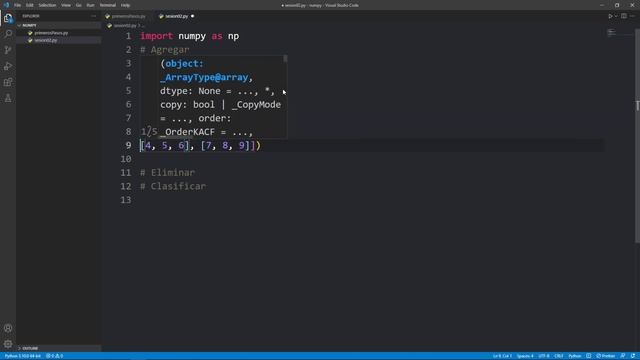Image resolution: width=640 pixels, height=360 pixels.
Task: Click line number 1 in the gutter
Action: click(129, 36)
